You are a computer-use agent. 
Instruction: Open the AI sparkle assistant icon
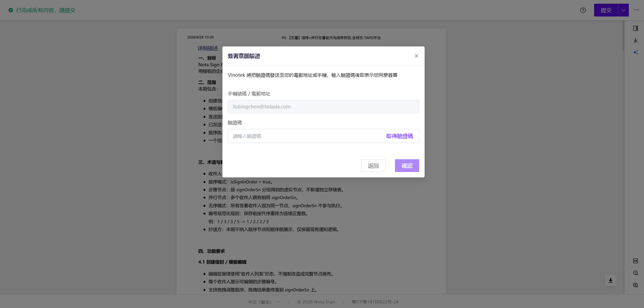tap(635, 53)
